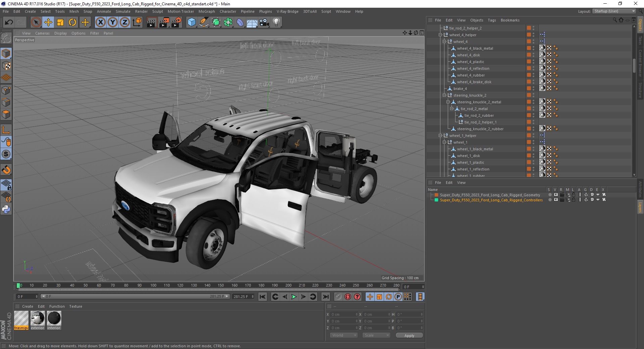Collapse wheel_1 tree node
This screenshot has height=349, width=644.
click(x=444, y=142)
